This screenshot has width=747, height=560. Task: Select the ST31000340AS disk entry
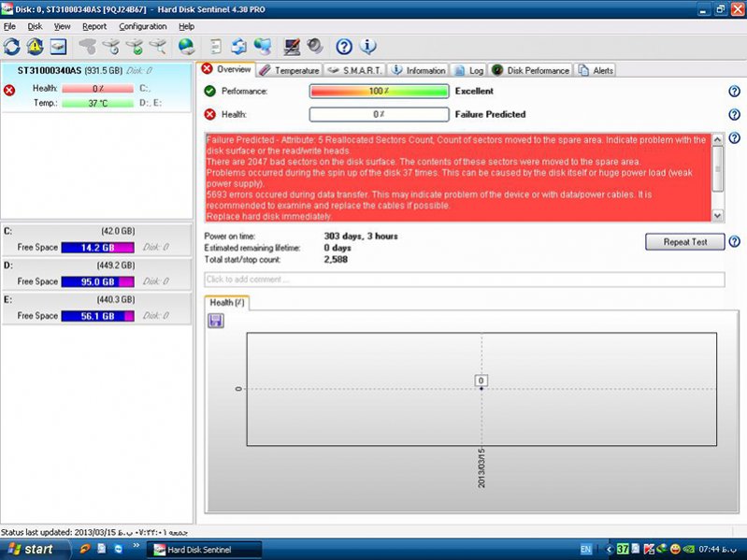click(96, 87)
